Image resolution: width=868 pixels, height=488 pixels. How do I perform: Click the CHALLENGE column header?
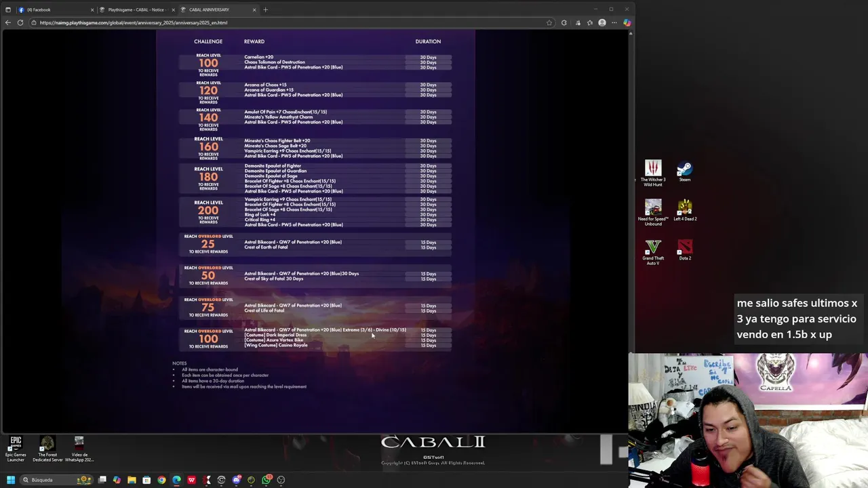[208, 41]
